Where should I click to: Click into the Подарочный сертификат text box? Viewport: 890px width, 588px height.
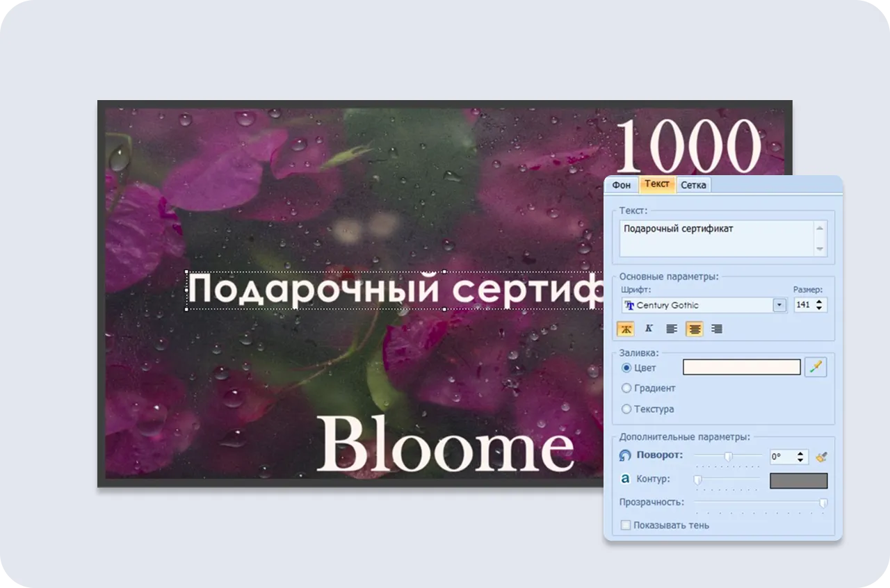point(722,238)
